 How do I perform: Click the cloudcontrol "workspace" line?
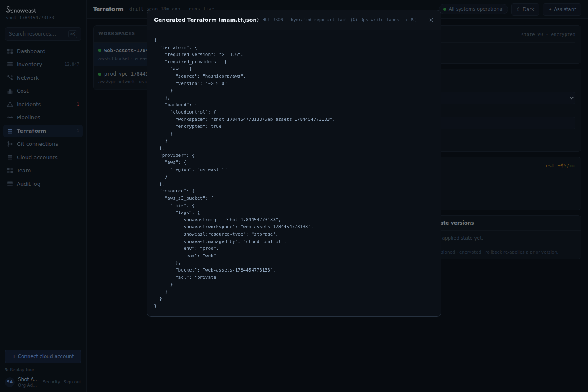coord(255,120)
